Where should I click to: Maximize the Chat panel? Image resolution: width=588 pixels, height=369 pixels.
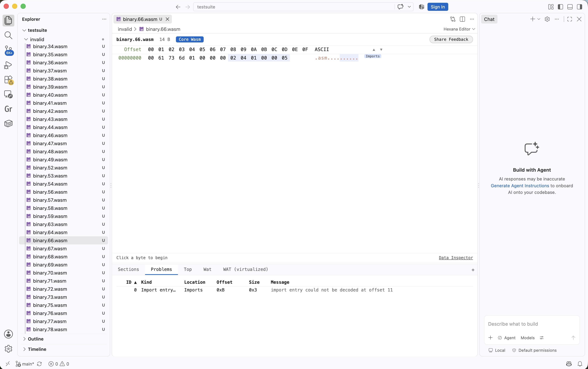[569, 19]
